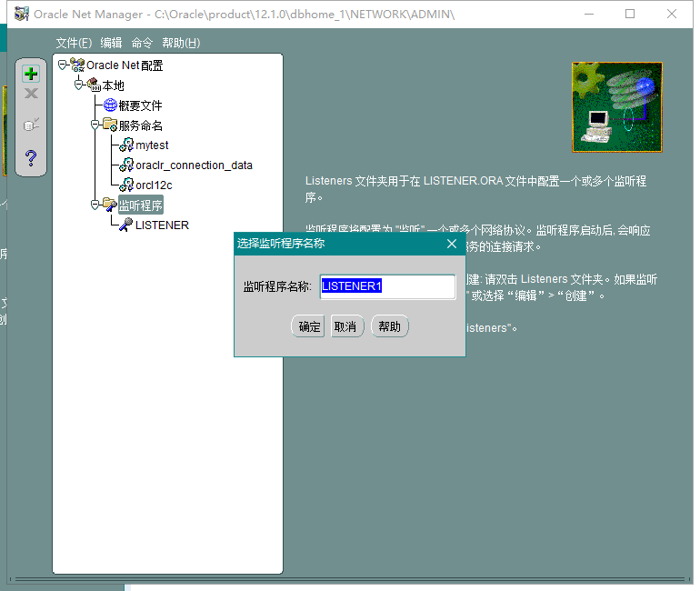Click the mytest service icon

coord(126,145)
